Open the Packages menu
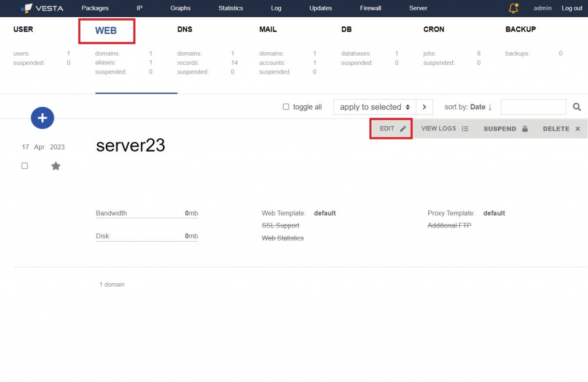The width and height of the screenshot is (588, 382). [95, 8]
